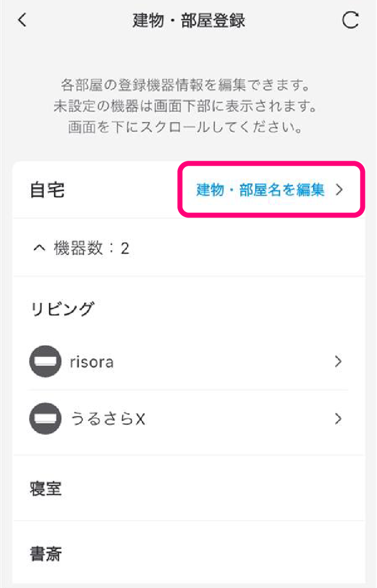Image resolution: width=377 pixels, height=588 pixels.
Task: Select the risora device name
Action: point(91,362)
